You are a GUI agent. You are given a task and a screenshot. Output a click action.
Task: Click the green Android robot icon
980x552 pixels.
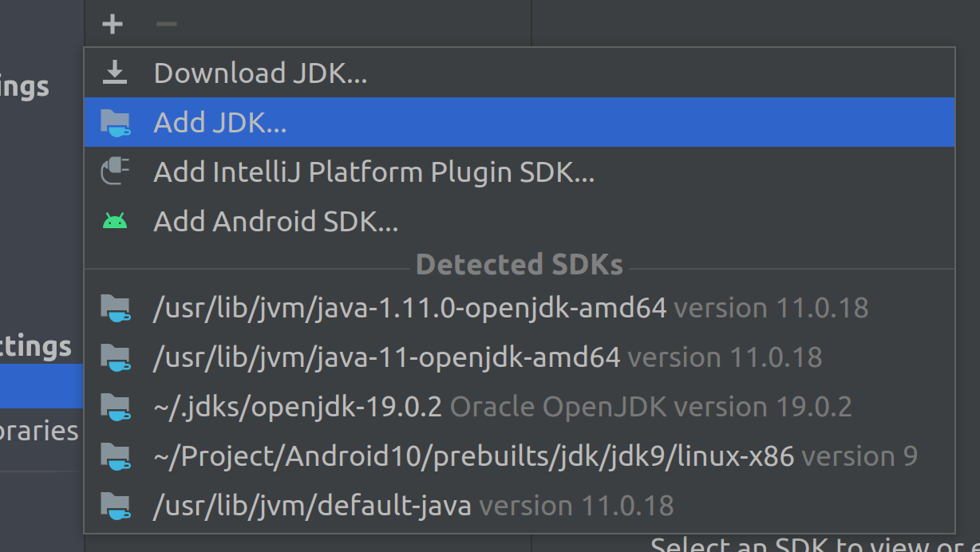(116, 221)
